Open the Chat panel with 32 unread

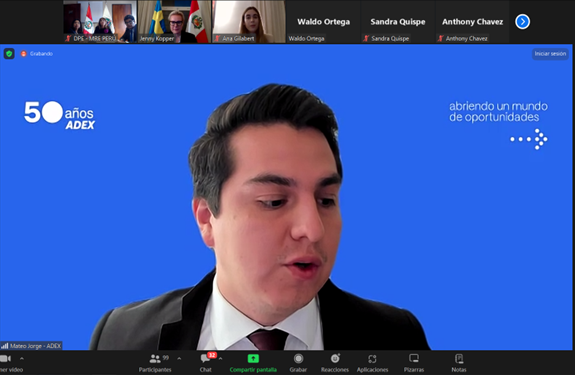pos(206,363)
